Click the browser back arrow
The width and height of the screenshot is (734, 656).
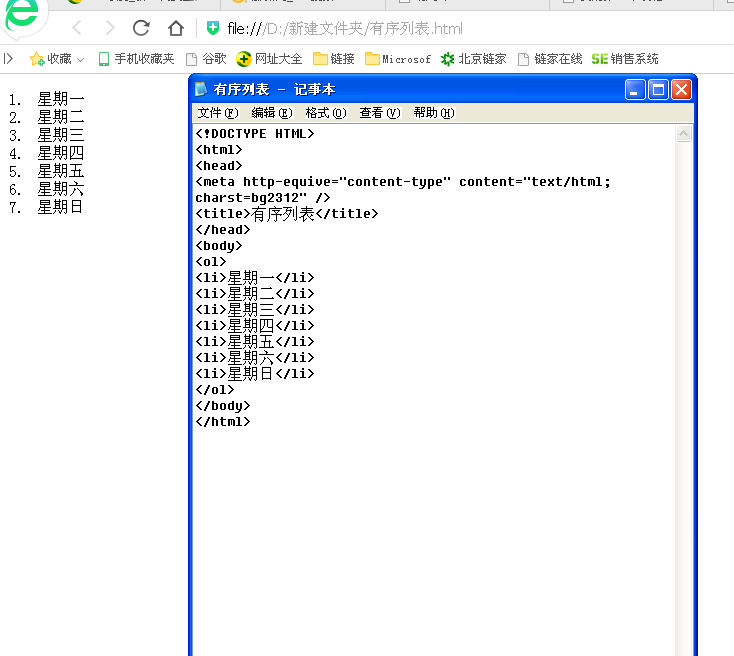pos(77,28)
